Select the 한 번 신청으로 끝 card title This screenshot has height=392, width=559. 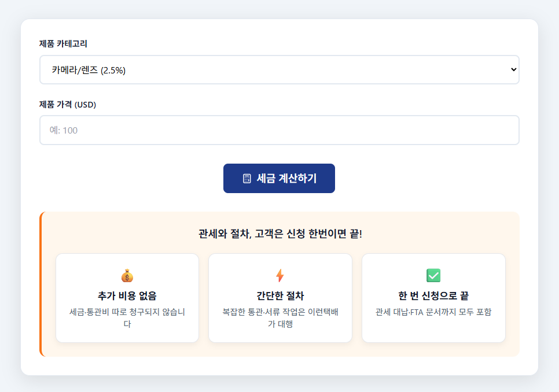[433, 296]
